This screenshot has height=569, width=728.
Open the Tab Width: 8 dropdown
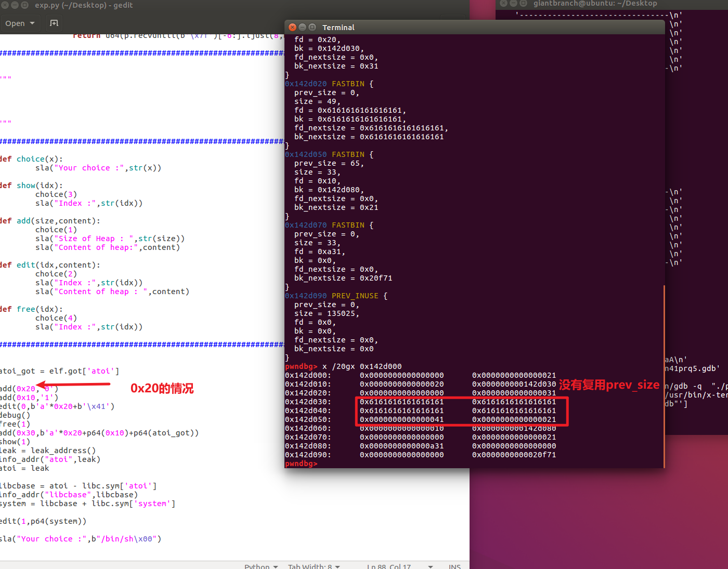pyautogui.click(x=314, y=566)
